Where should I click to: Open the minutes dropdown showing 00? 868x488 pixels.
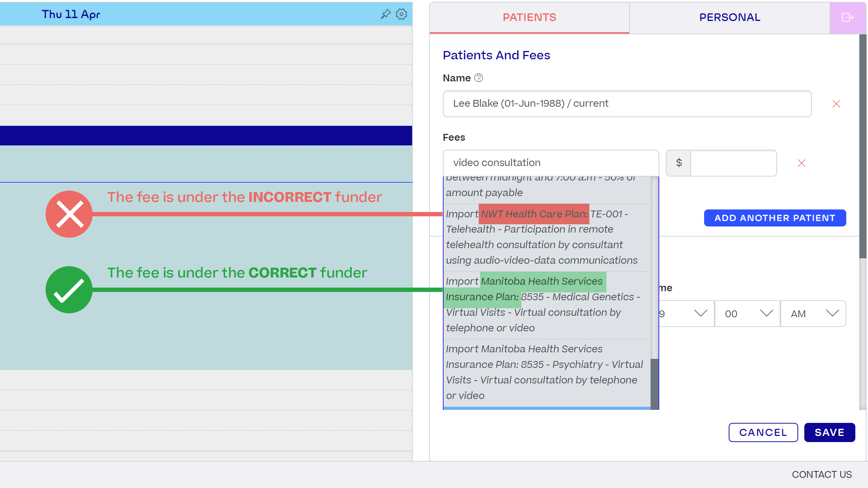(748, 314)
